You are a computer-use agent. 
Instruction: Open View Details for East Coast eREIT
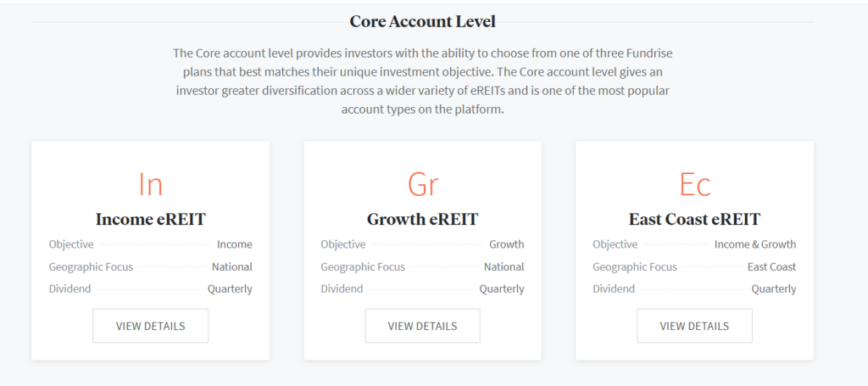click(x=695, y=326)
